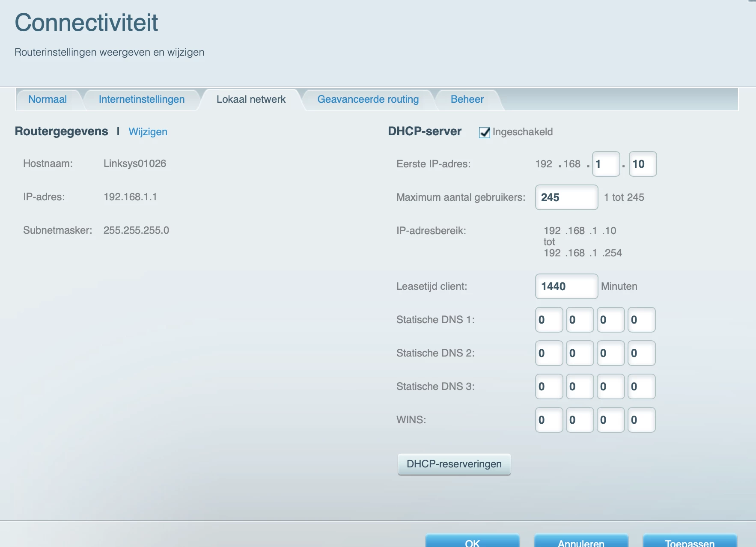Select third octet of Statische DNS 1
756x547 pixels.
click(610, 320)
